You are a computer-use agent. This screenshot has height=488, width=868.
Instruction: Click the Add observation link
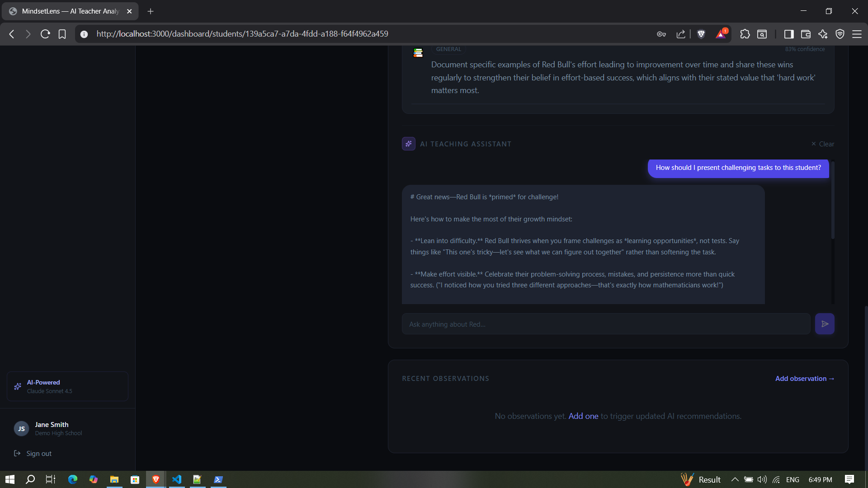coord(804,379)
